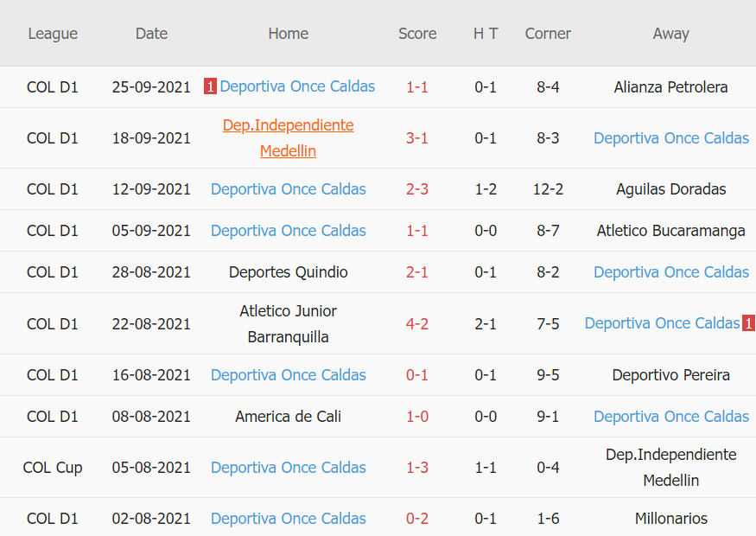Click Alianza Petrolera team name
Viewport: 756px width, 536px height.
(670, 87)
